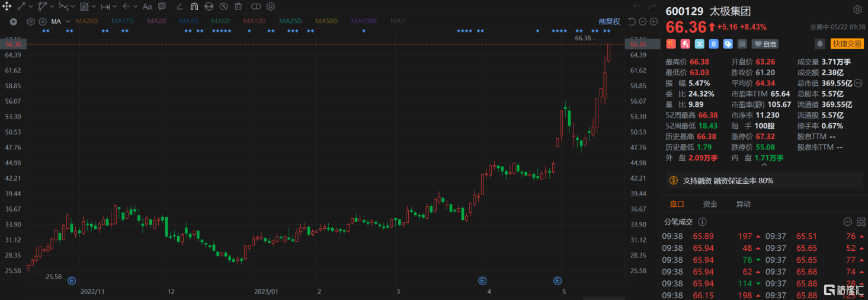This screenshot has width=868, height=300.
Task: Delete drawings with trash icon
Action: [238, 7]
